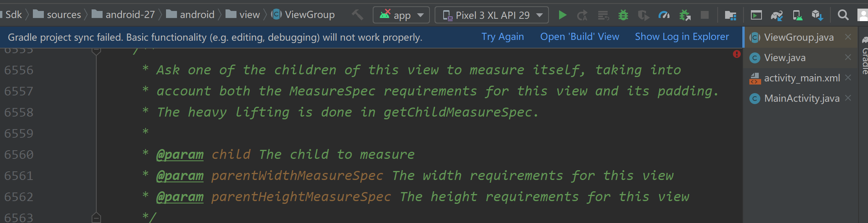This screenshot has width=868, height=223.
Task: Click the Run Anything icon
Action: pyautogui.click(x=756, y=15)
